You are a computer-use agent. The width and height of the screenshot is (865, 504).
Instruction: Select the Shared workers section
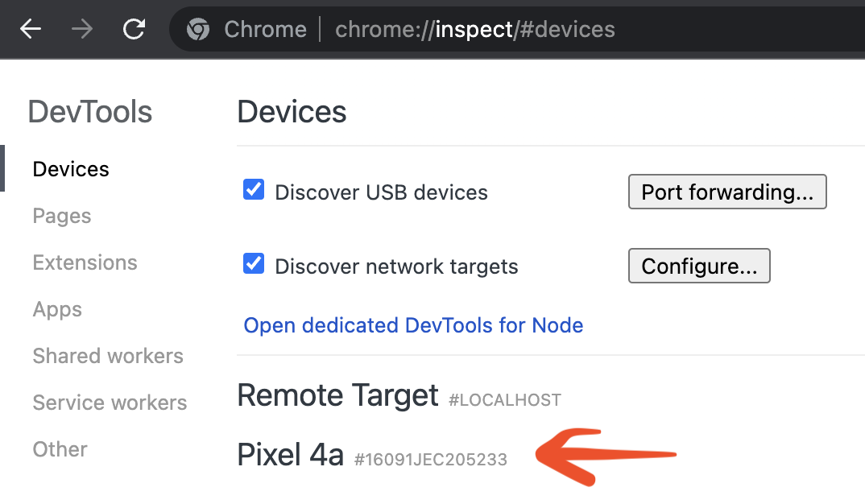pos(107,356)
